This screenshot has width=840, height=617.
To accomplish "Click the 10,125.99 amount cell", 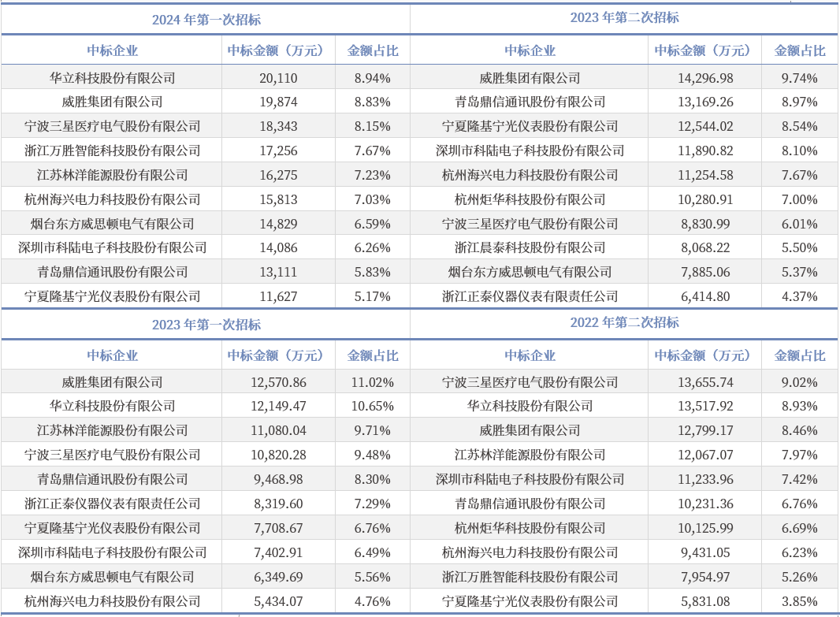I will [705, 528].
